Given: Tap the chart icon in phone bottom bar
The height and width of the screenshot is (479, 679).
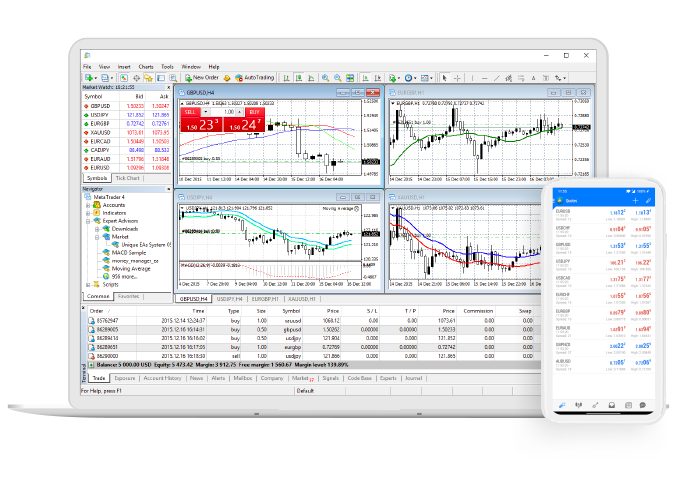Looking at the screenshot, I should (x=579, y=405).
